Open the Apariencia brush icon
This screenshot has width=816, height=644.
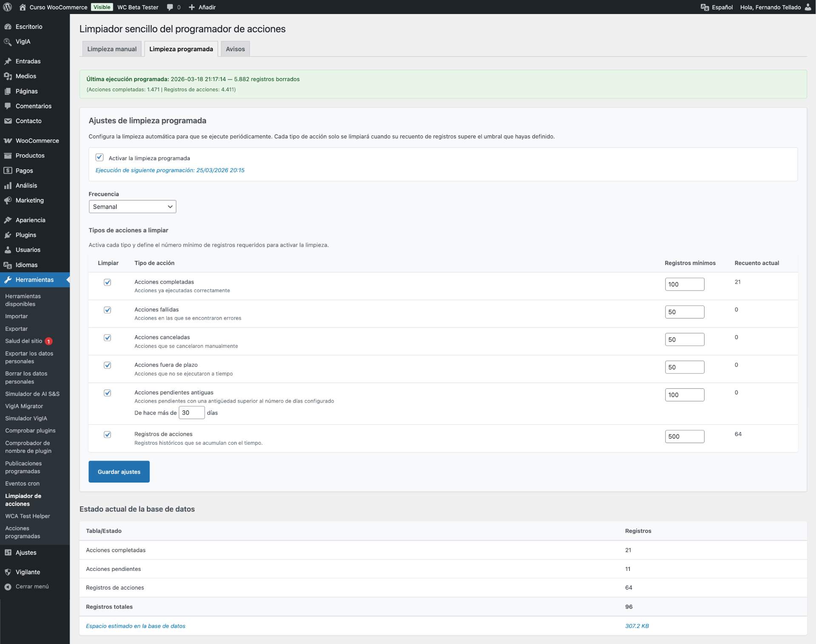point(8,220)
